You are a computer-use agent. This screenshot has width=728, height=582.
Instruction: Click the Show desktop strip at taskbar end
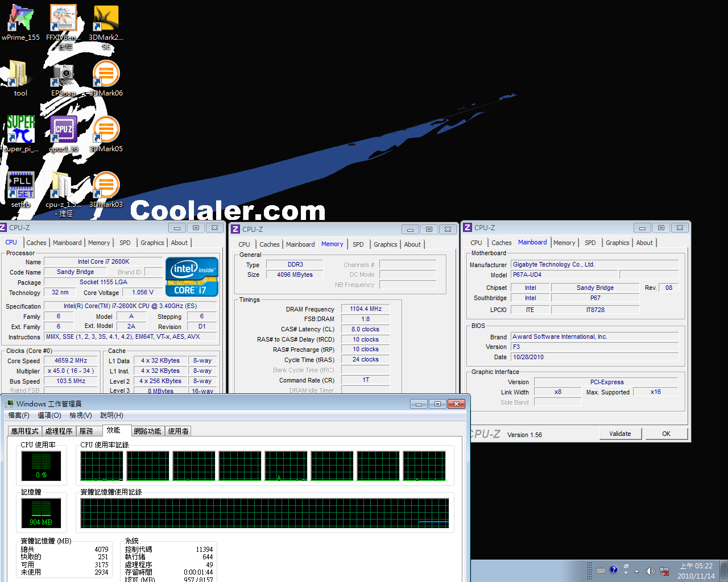click(x=723, y=571)
